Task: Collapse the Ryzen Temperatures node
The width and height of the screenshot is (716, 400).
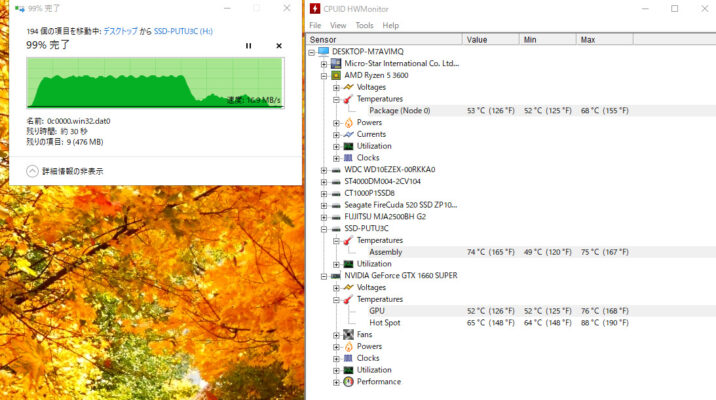Action: point(337,100)
